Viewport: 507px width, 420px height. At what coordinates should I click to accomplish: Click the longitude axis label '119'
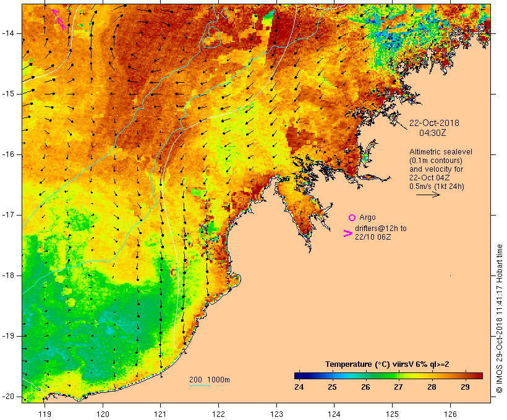[x=45, y=414]
